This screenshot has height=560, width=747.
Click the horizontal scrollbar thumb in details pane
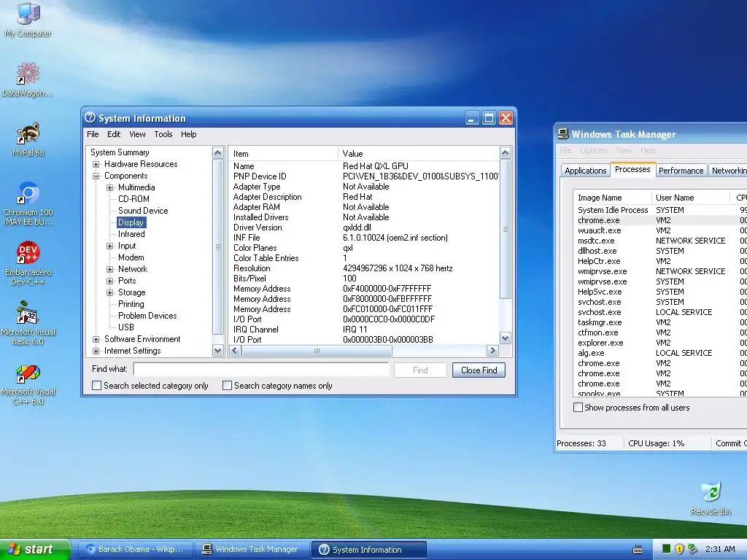coord(317,351)
